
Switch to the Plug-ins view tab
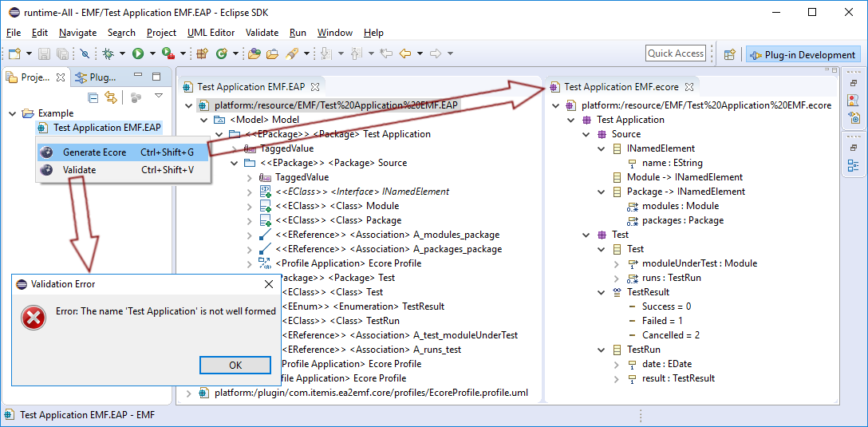[x=96, y=77]
